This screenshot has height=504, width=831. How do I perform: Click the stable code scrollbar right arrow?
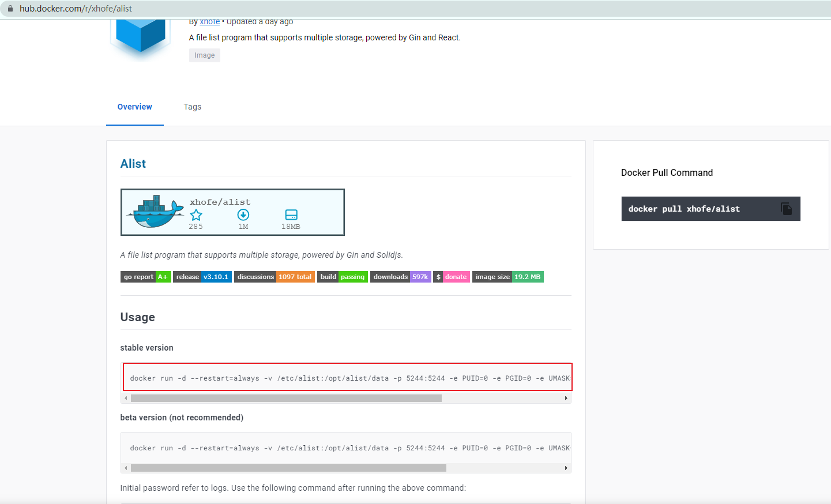(566, 398)
